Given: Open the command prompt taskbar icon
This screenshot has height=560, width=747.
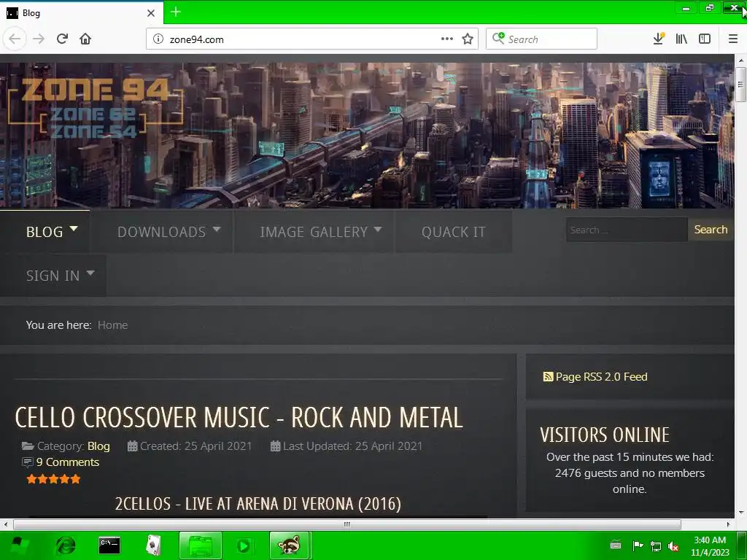Looking at the screenshot, I should click(109, 545).
